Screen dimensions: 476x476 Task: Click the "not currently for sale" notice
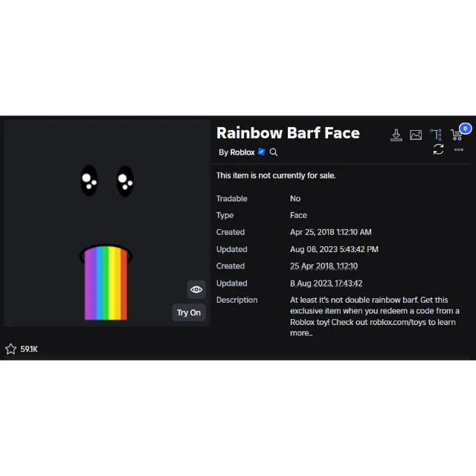point(275,176)
